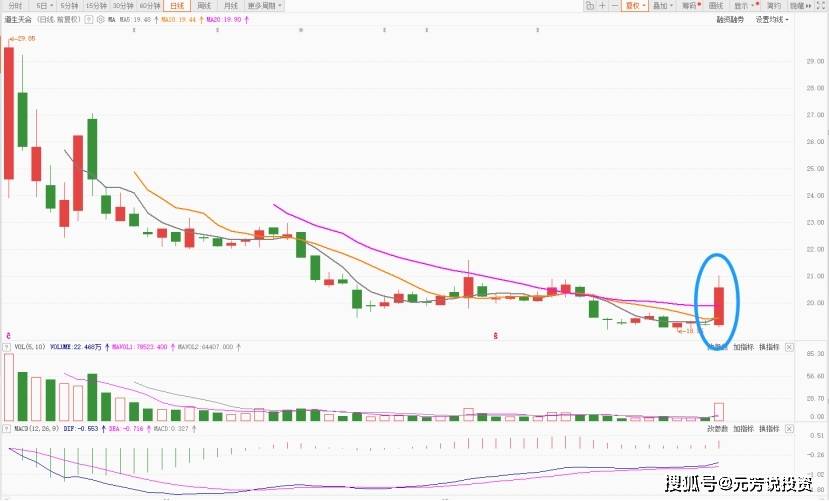Viewport: 829px width, 501px height.
Task: Click the circled last red candlestick
Action: pyautogui.click(x=718, y=305)
